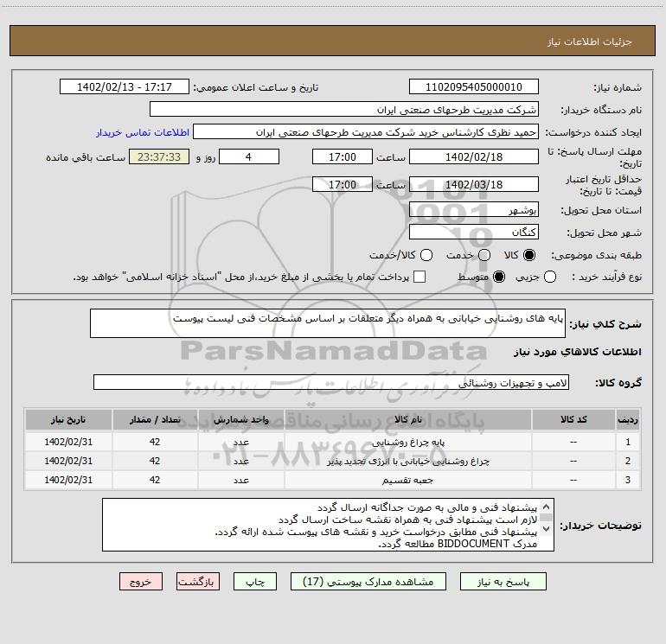Click the کد کالا column header

click(x=573, y=419)
